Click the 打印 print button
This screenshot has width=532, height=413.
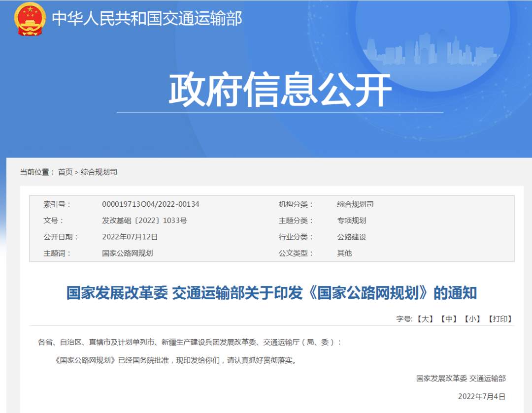pos(500,319)
